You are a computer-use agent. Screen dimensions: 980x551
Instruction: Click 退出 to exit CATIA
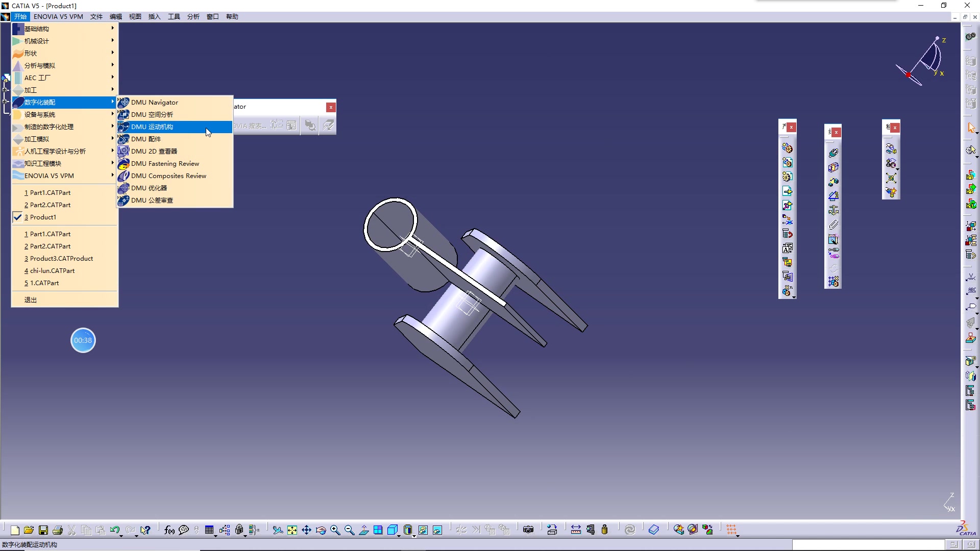(31, 300)
